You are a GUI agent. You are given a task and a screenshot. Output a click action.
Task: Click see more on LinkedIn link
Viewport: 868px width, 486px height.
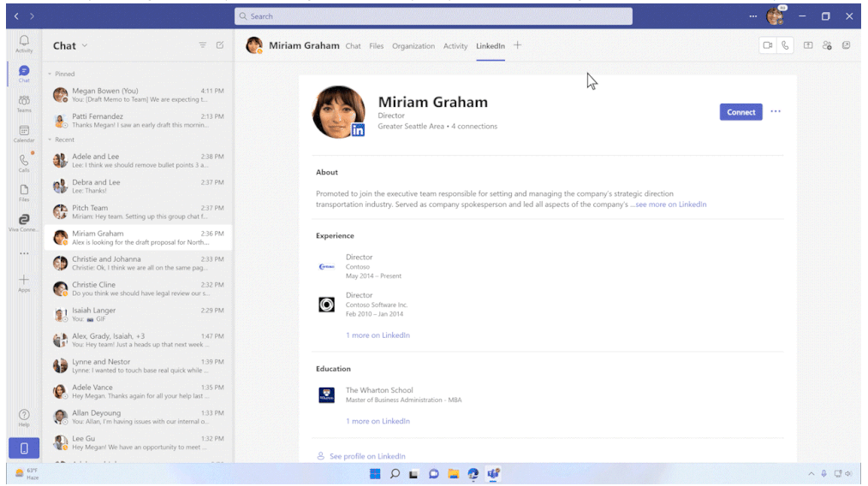pyautogui.click(x=671, y=204)
